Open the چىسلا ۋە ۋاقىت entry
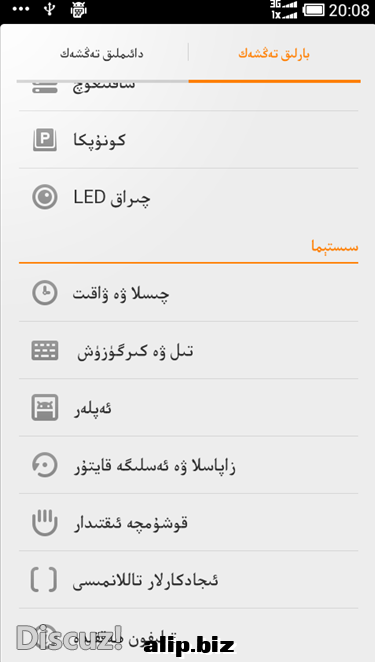 189,293
